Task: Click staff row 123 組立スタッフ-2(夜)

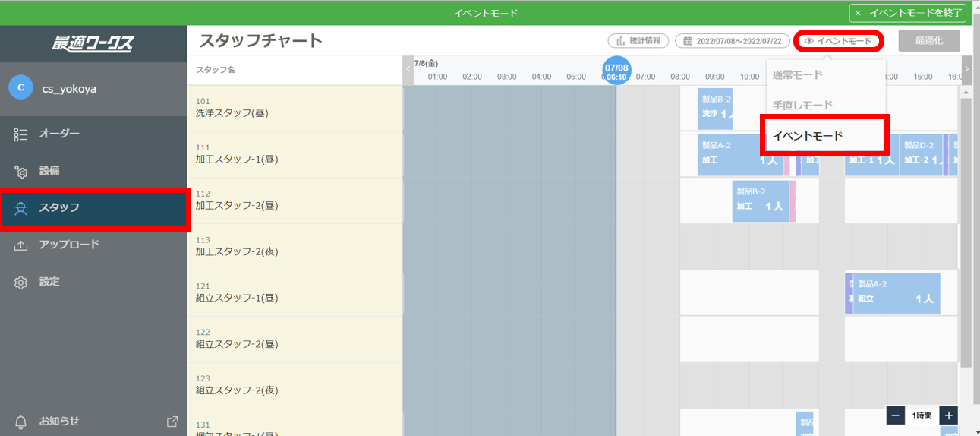Action: 295,387
